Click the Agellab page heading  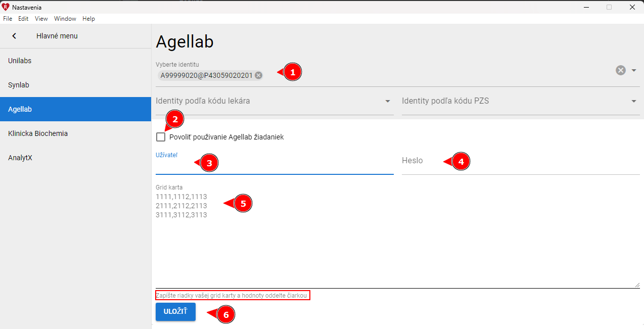tap(185, 42)
